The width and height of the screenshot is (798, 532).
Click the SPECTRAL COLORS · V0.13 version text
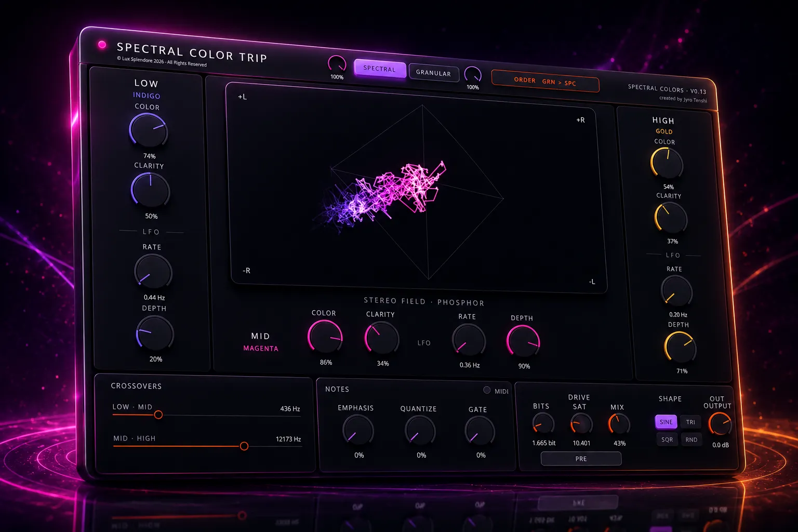(x=667, y=89)
